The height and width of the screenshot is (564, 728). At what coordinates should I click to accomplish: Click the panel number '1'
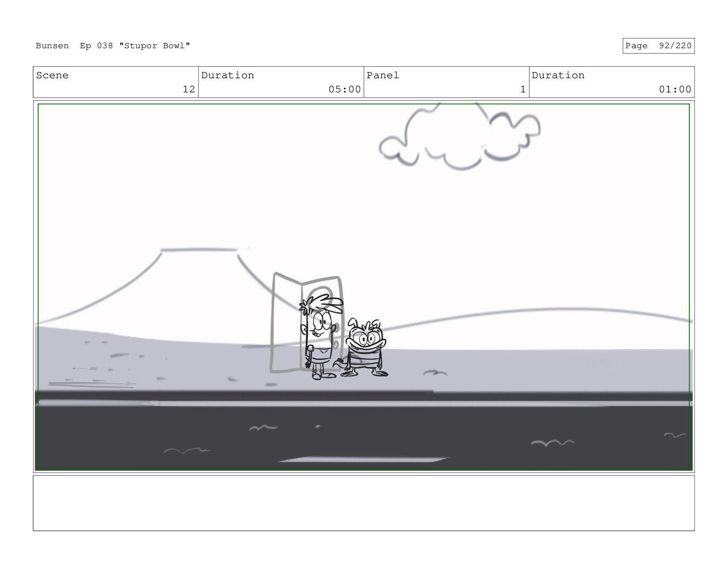[523, 89]
